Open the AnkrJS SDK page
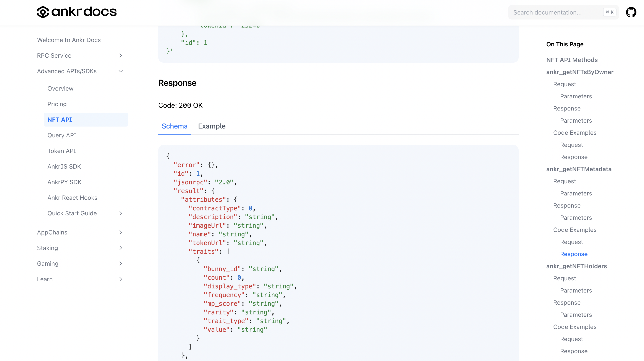Viewport: 644px width, 361px height. click(x=64, y=166)
